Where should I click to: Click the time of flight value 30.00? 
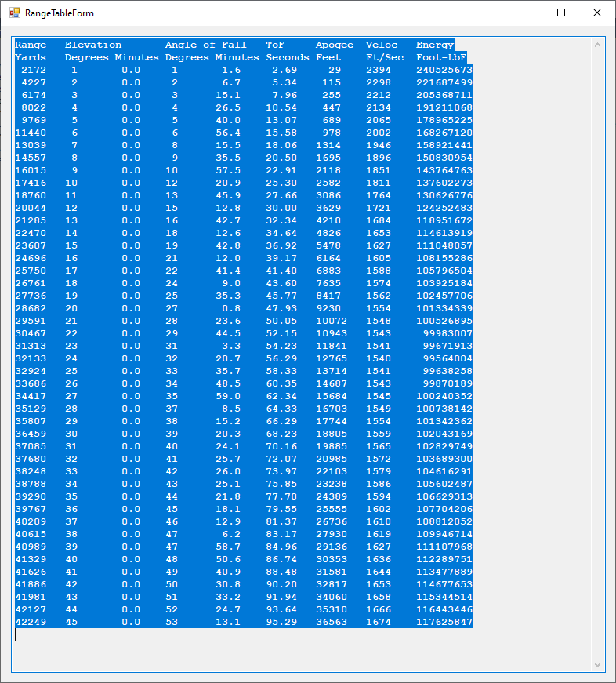pyautogui.click(x=281, y=208)
